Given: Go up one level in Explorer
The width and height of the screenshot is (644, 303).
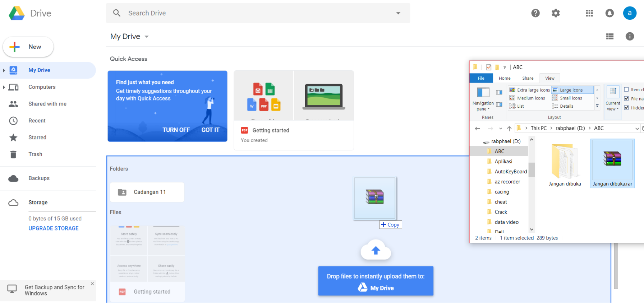Looking at the screenshot, I should pos(509,129).
